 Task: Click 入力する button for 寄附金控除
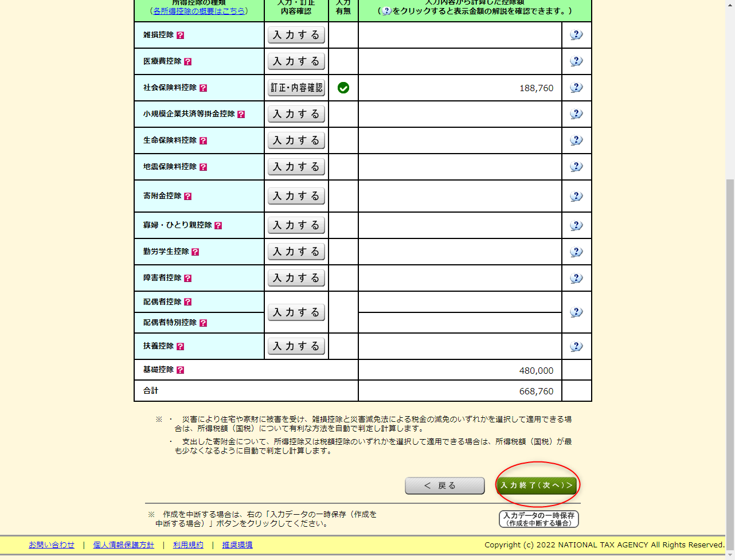296,196
